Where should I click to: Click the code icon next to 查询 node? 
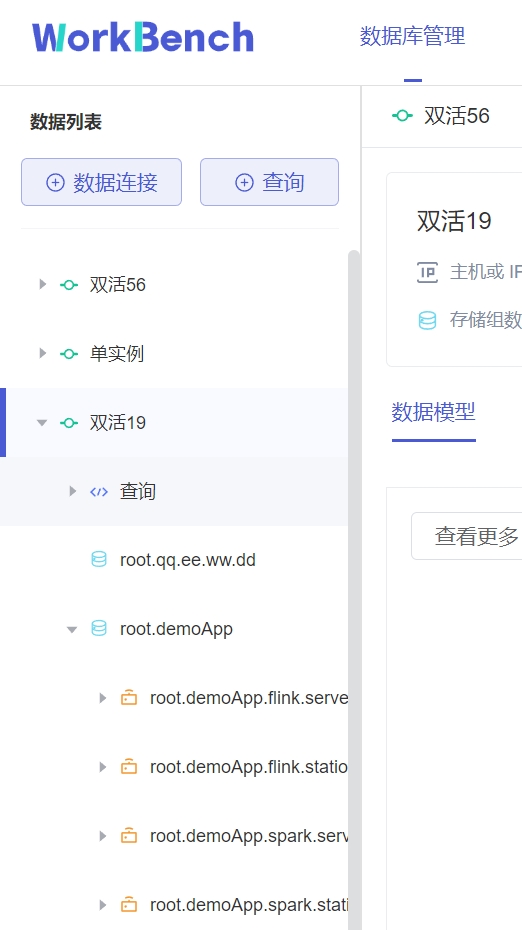99,492
